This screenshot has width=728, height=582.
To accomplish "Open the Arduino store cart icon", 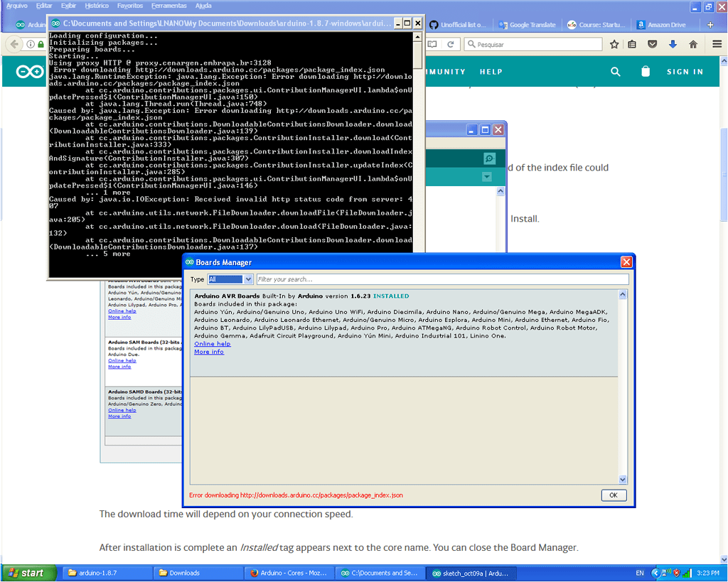I will tap(645, 71).
